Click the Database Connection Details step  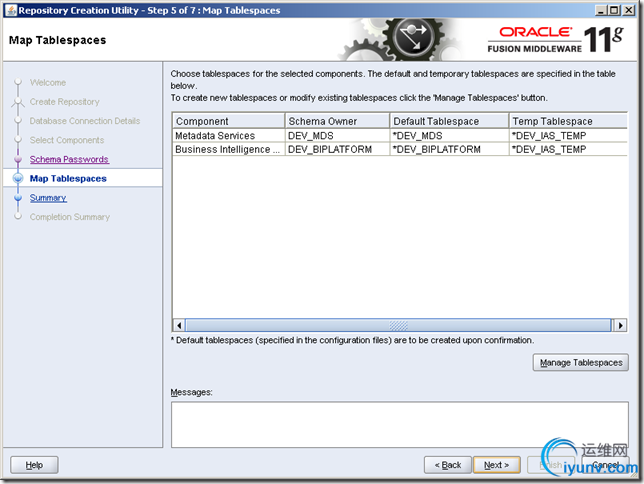coord(85,121)
